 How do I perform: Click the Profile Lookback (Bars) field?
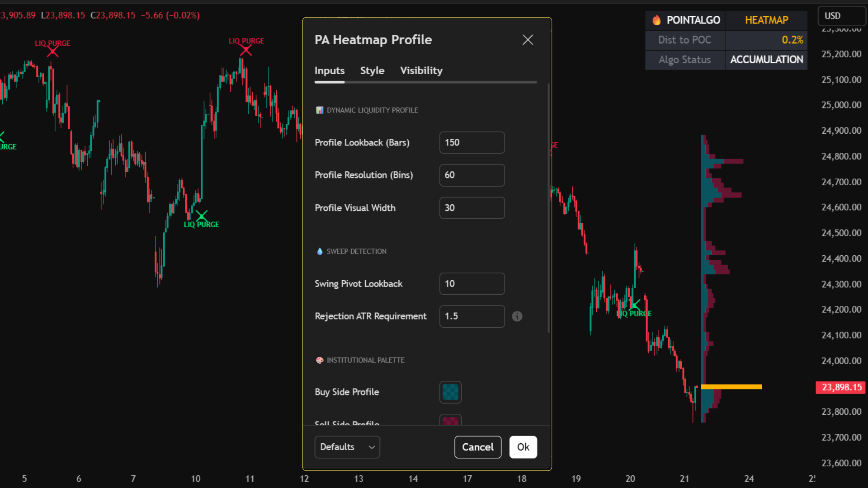tap(472, 142)
